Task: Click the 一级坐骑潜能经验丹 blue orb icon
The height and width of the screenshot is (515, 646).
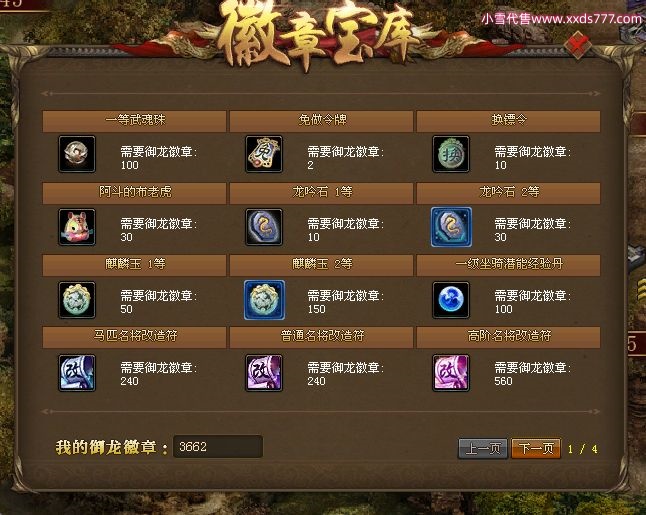Action: click(451, 300)
